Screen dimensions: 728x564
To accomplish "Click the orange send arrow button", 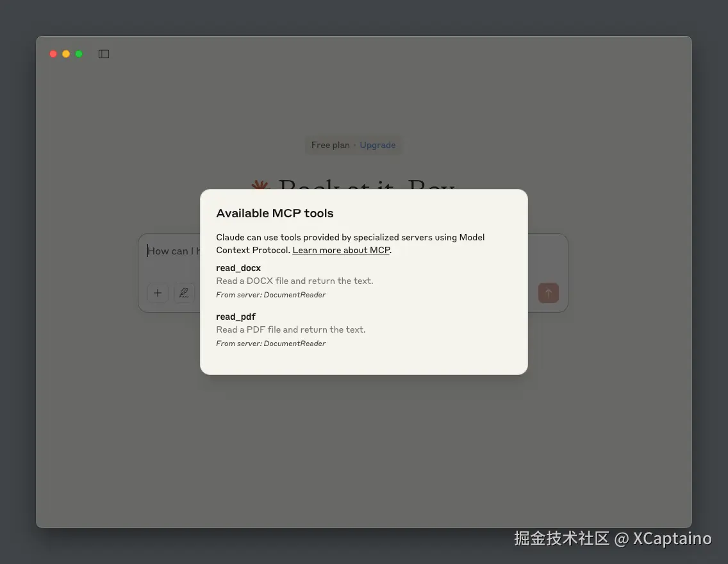I will [548, 293].
